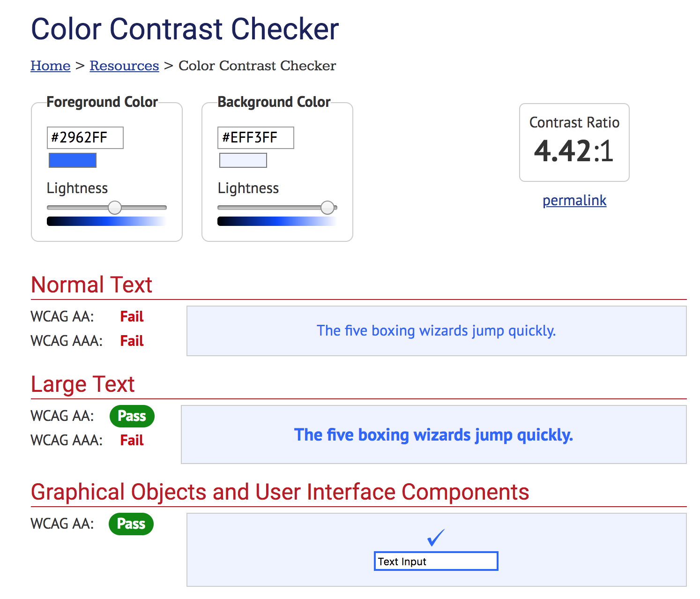Open the Resources breadcrumb link
700x599 pixels.
point(124,66)
